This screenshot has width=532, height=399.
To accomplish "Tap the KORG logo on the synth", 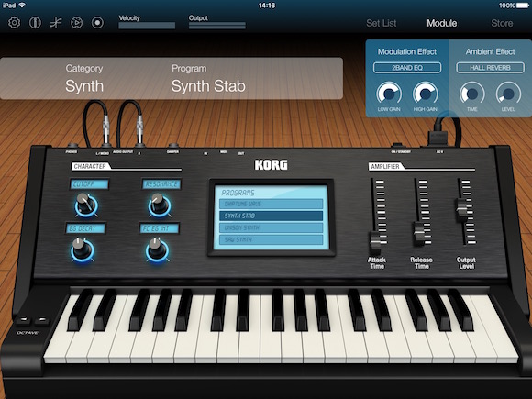I will 271,165.
